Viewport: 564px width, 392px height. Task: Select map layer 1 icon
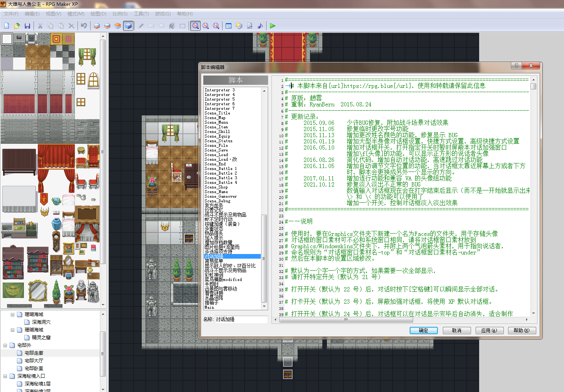point(97,26)
